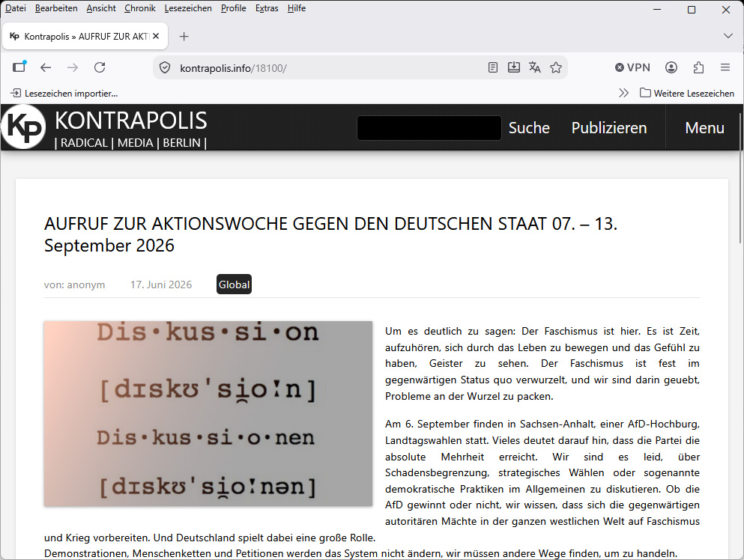744x560 pixels.
Task: Open the Firefox account icon
Action: click(x=671, y=68)
